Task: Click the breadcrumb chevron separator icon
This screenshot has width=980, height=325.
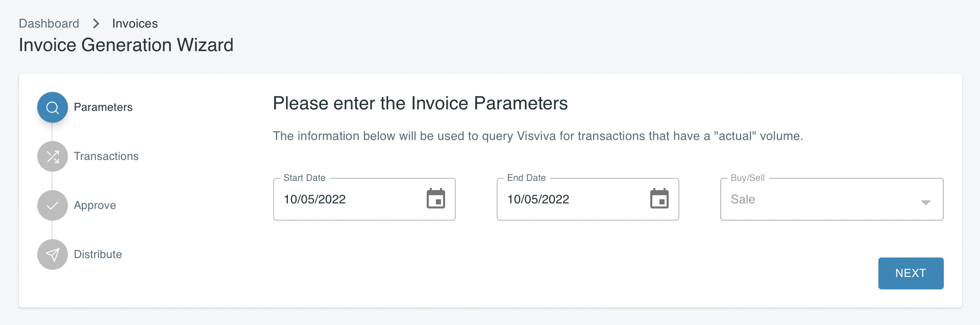Action: [95, 23]
